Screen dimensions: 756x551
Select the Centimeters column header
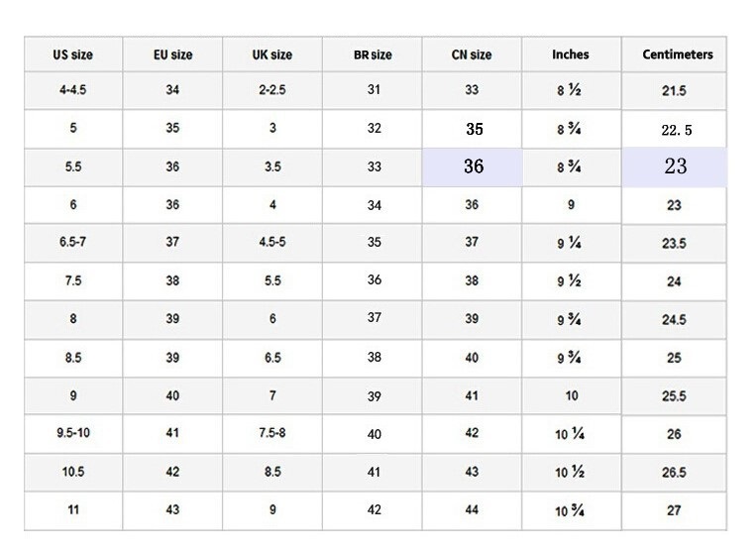click(674, 55)
